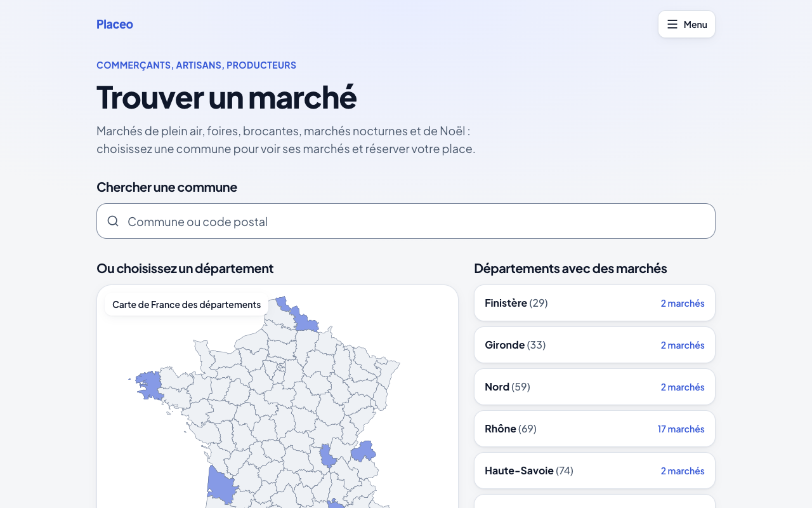Open the Nord (59) card in the list
The height and width of the screenshot is (508, 812).
594,387
